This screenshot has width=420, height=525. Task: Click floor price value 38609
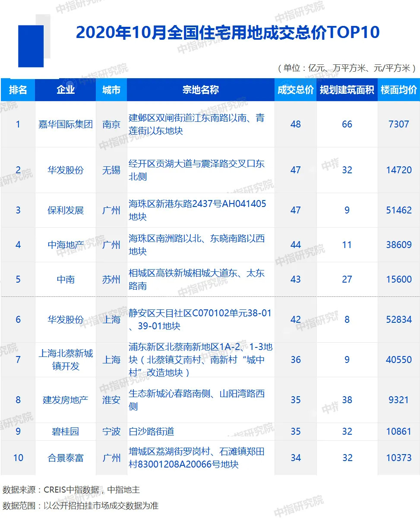(x=399, y=245)
